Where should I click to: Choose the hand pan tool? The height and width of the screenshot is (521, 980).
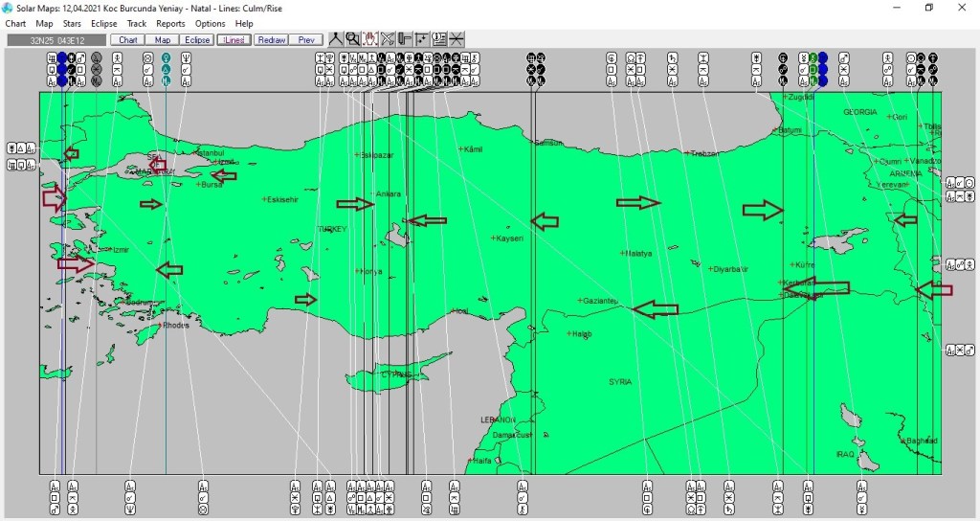[x=370, y=39]
